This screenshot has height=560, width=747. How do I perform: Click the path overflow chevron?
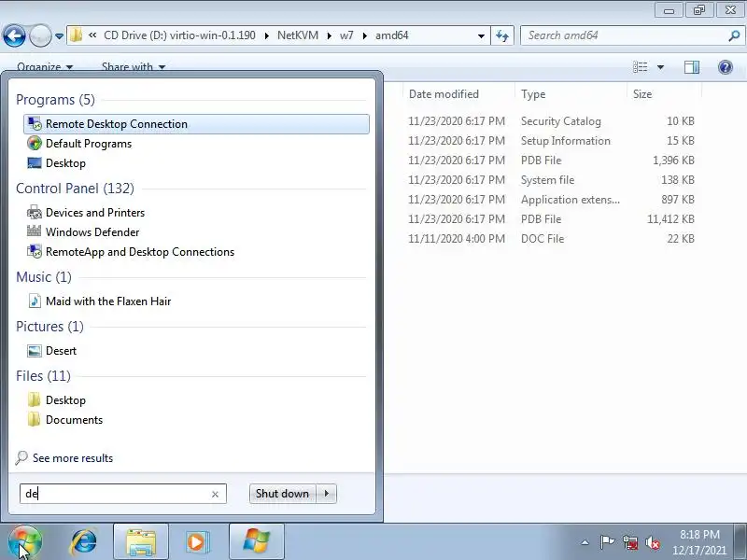92,35
